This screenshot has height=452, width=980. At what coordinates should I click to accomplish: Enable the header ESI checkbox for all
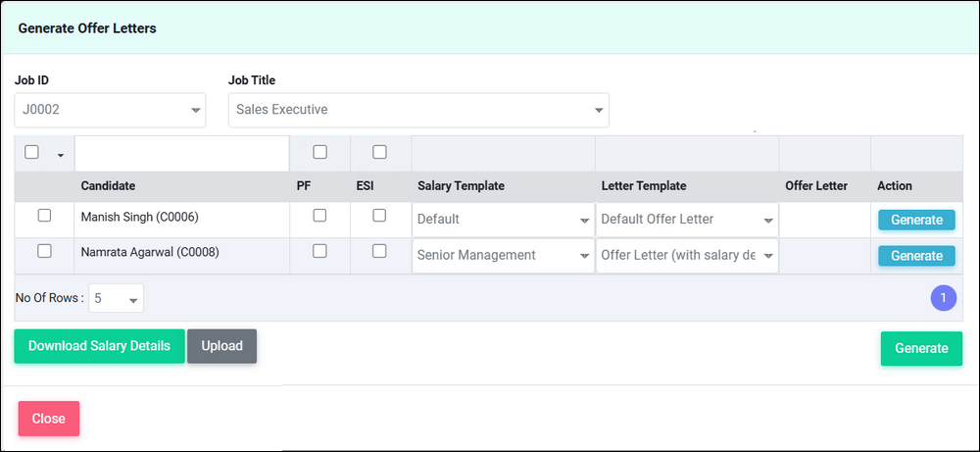click(x=379, y=152)
